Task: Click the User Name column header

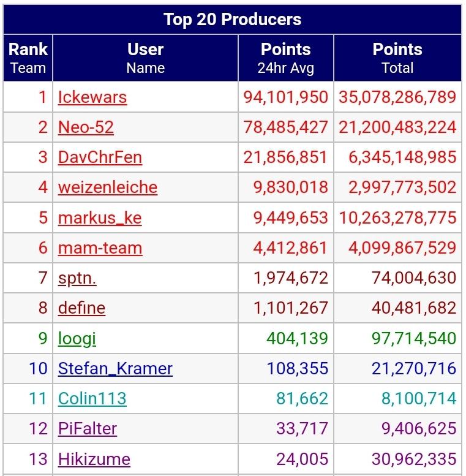Action: [145, 58]
